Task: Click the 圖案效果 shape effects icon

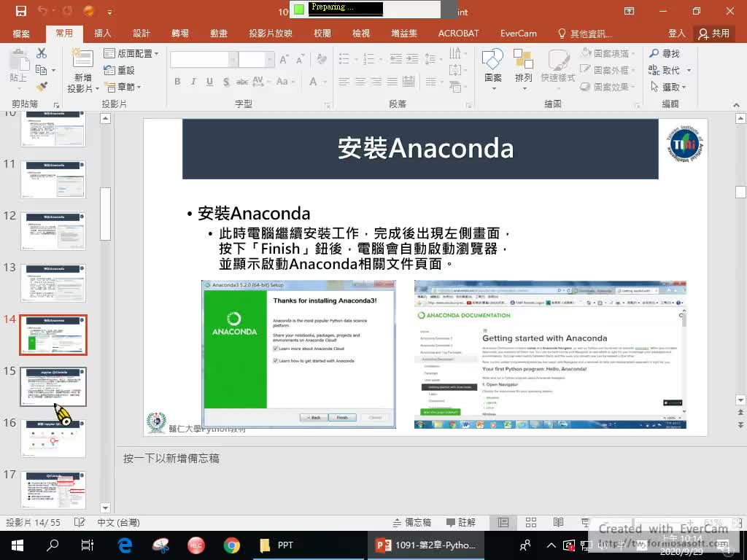Action: 586,87
